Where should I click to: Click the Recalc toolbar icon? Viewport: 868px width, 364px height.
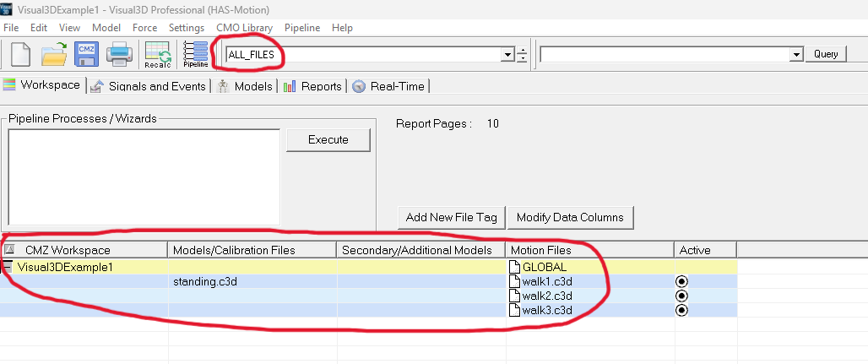[157, 54]
